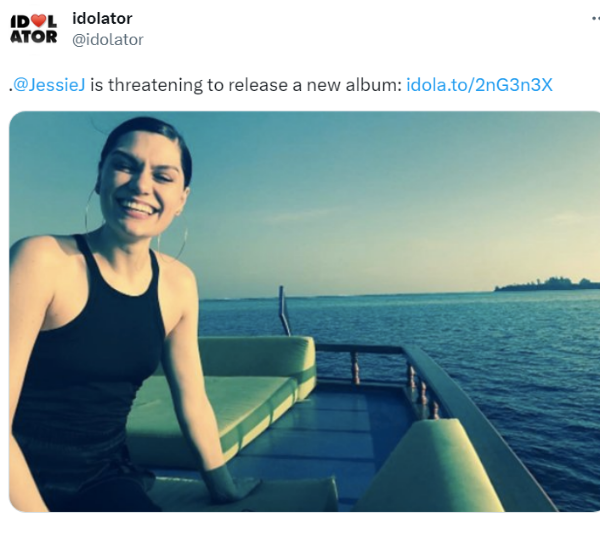Open the @JessieJ mention link
Viewport: 600px width, 534px height.
click(x=50, y=85)
